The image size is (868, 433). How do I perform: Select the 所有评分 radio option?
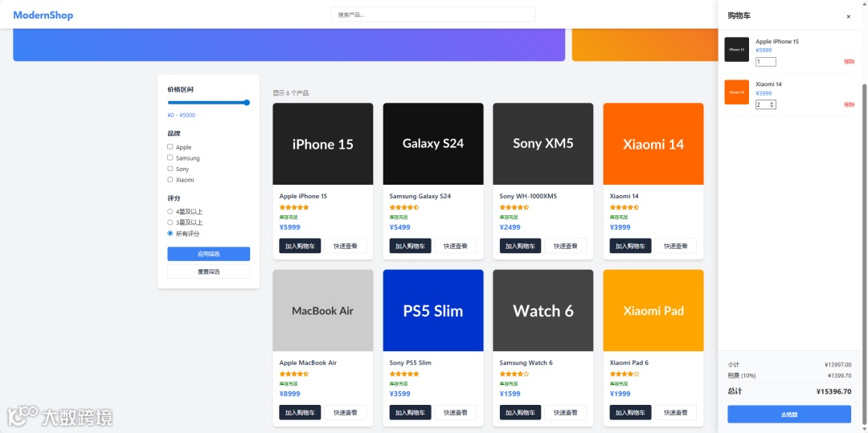click(170, 233)
